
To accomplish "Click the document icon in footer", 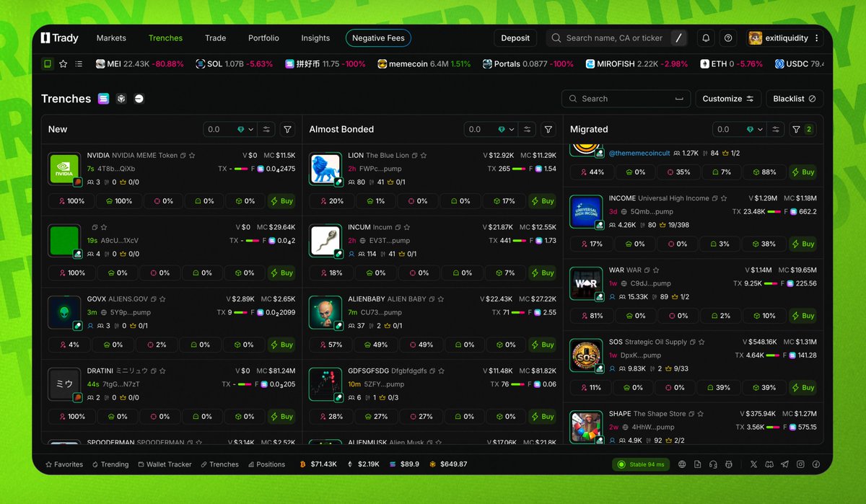I will [698, 464].
